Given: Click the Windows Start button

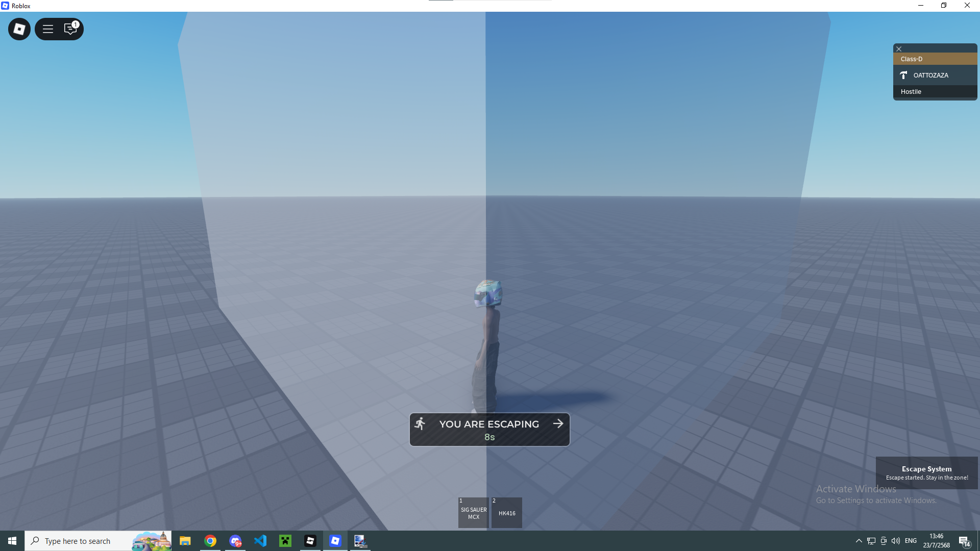Looking at the screenshot, I should pyautogui.click(x=12, y=541).
